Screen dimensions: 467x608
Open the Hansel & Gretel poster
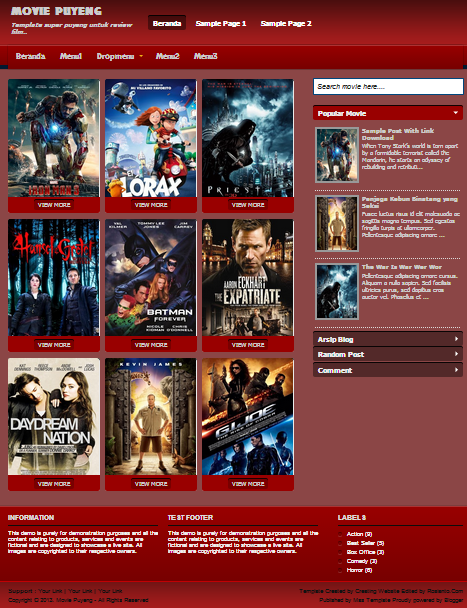[x=54, y=278]
